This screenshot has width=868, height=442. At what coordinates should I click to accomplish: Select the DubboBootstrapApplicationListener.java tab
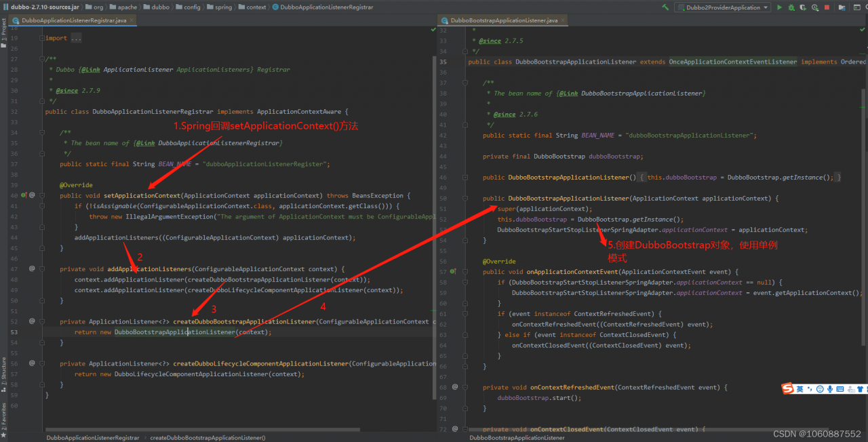[504, 20]
